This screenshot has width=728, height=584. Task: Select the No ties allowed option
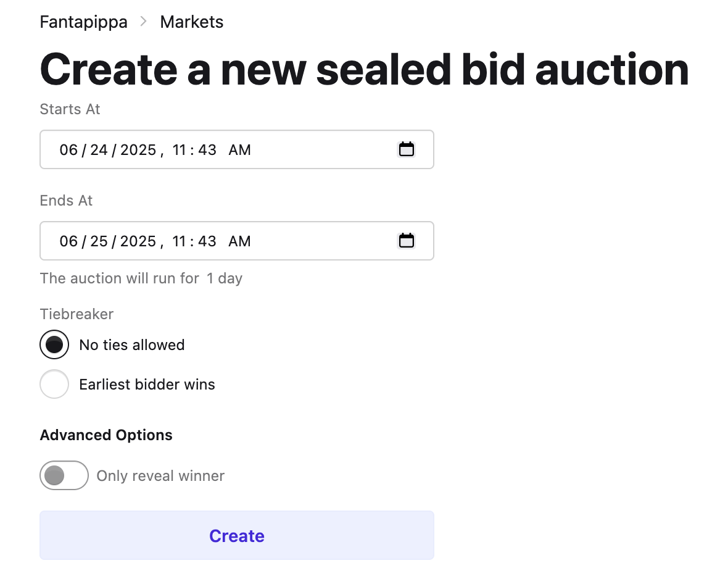pyautogui.click(x=54, y=344)
